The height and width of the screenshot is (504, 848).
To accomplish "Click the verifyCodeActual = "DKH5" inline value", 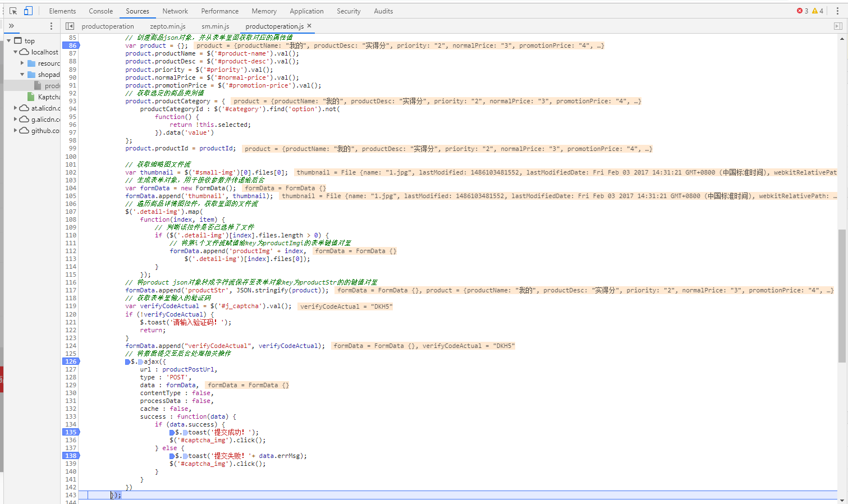I will point(346,306).
